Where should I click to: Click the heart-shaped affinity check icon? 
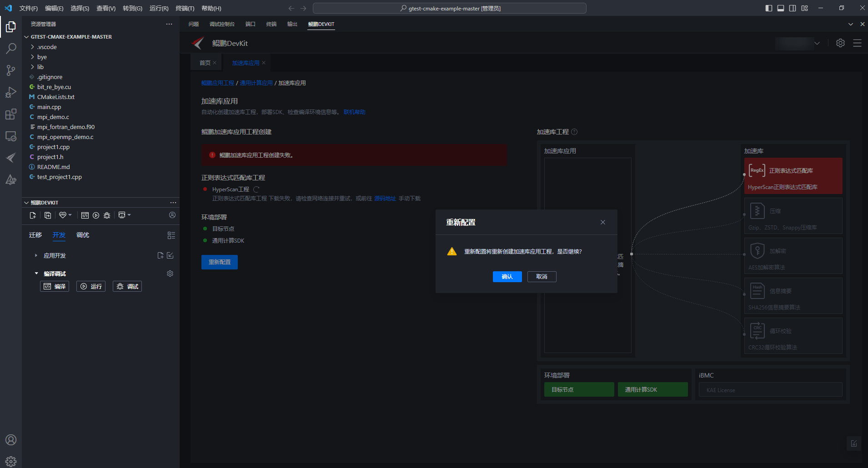[63, 215]
